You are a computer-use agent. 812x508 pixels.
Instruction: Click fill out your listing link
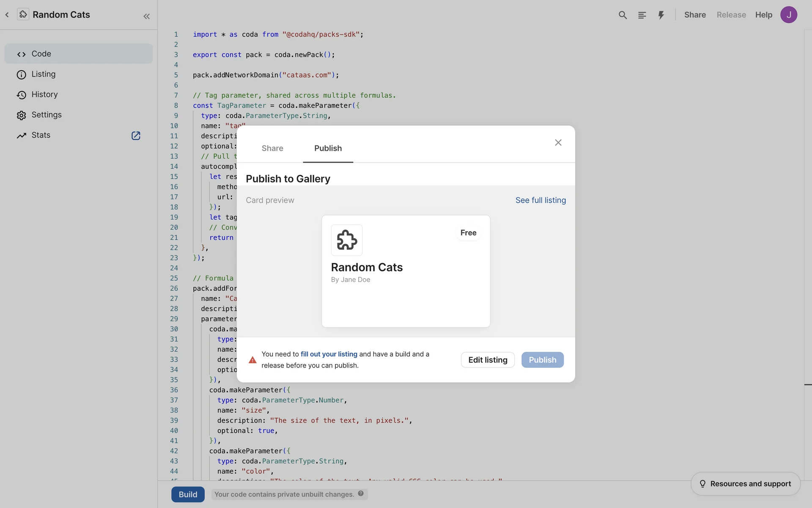[x=329, y=354]
